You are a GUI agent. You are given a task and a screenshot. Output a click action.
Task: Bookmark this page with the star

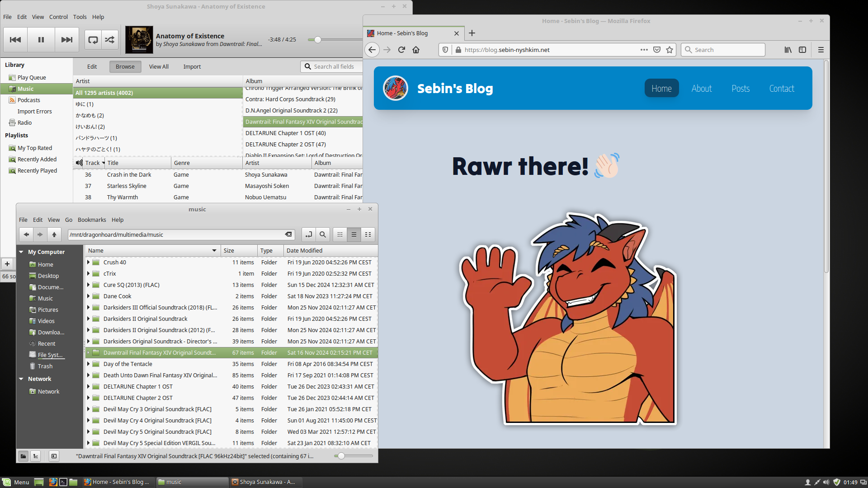(670, 50)
